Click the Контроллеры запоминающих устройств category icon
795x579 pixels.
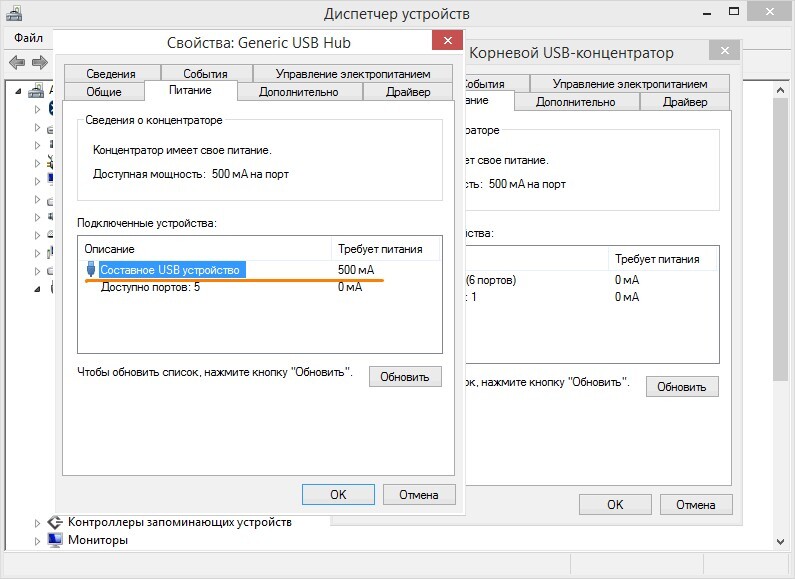54,522
